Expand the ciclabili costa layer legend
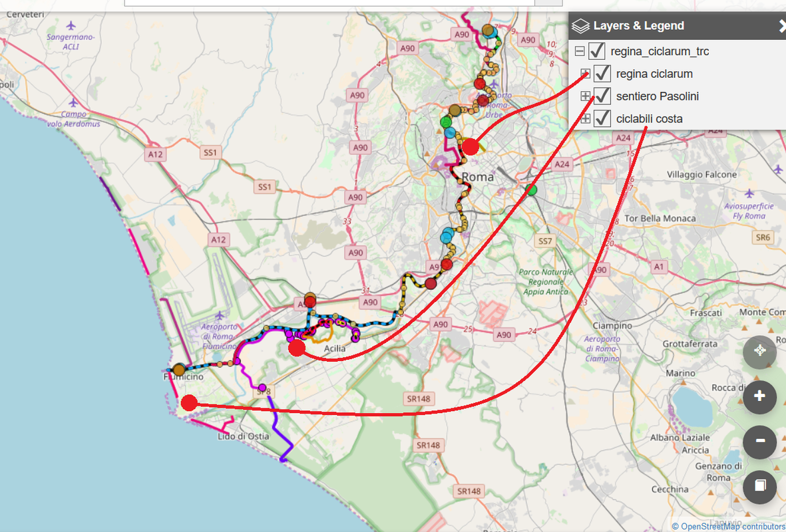This screenshot has width=786, height=532. tap(585, 119)
